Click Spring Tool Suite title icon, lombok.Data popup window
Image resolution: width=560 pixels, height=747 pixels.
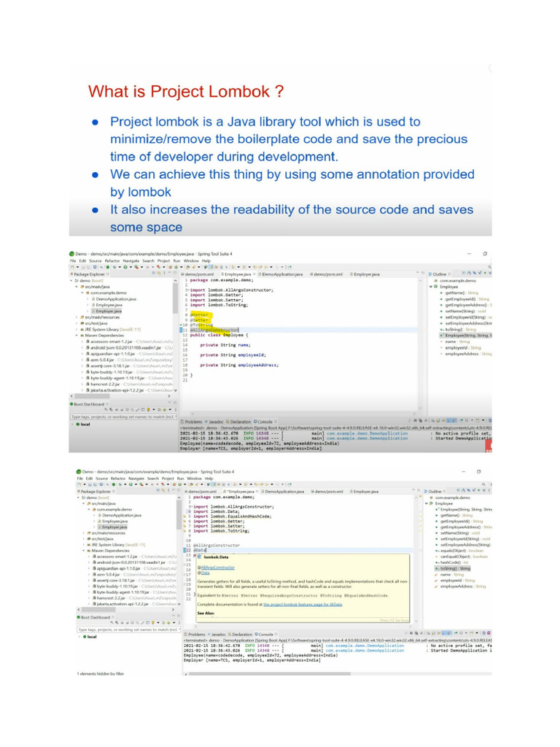pyautogui.click(x=79, y=472)
